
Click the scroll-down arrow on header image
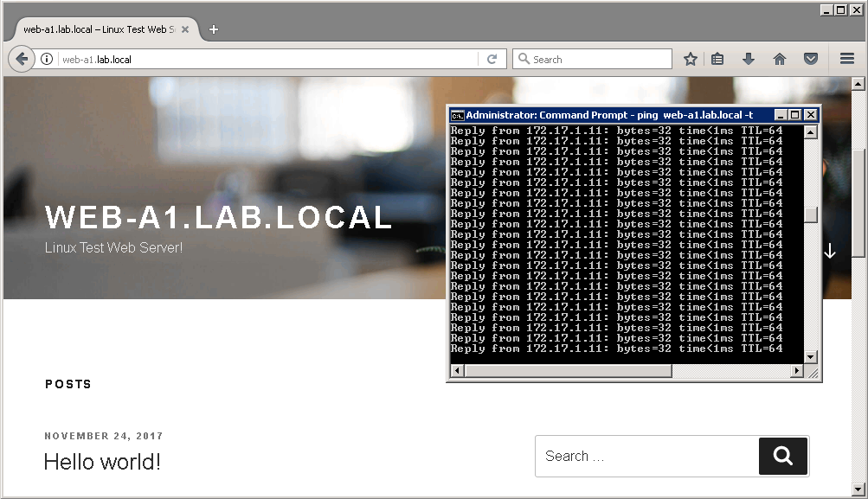pyautogui.click(x=830, y=251)
